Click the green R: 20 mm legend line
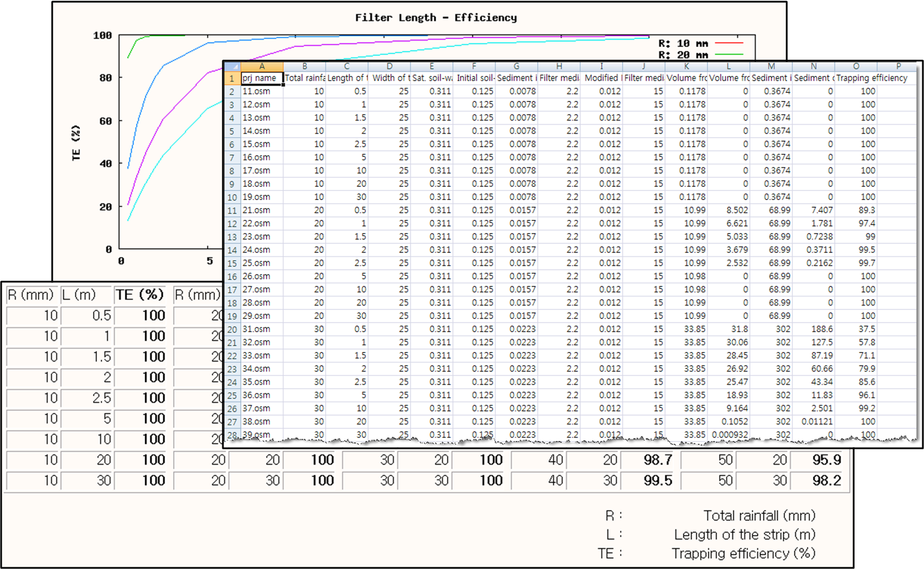 pos(729,55)
